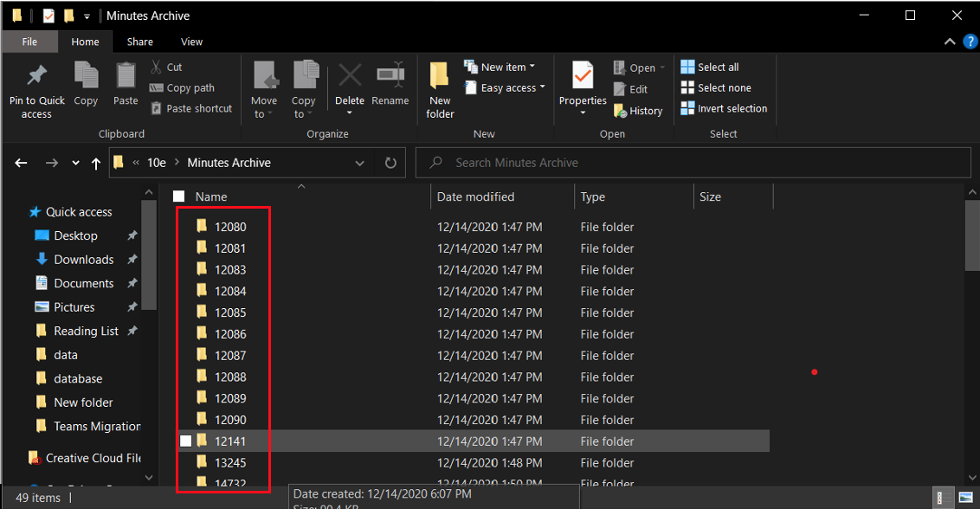Expand the address bar history dropdown
The width and height of the screenshot is (980, 509).
tap(360, 163)
